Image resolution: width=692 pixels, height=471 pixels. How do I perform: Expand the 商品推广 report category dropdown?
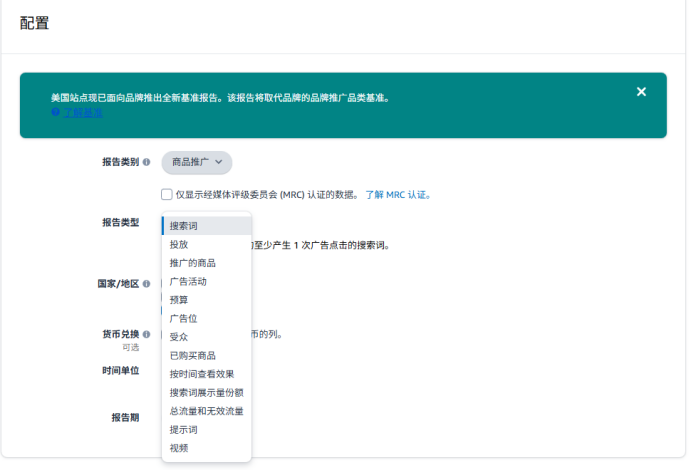197,162
